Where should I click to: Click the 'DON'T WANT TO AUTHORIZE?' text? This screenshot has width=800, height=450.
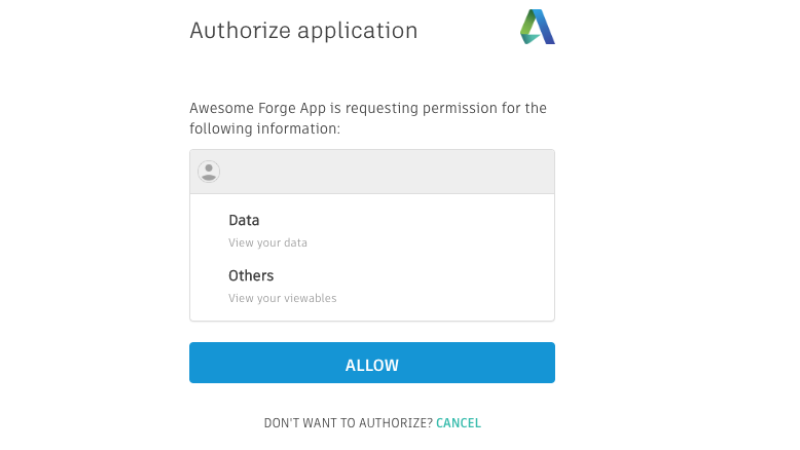point(348,423)
